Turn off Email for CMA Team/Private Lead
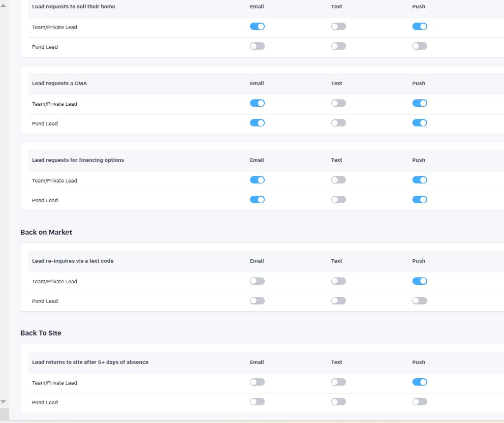 257,103
